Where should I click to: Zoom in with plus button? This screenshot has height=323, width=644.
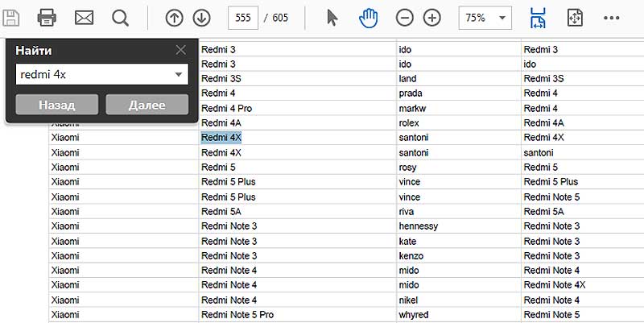coord(432,18)
